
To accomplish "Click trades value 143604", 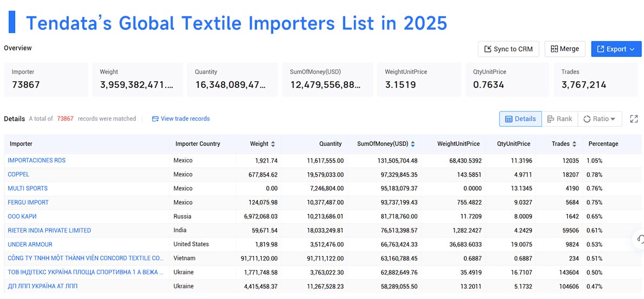I will click(568, 272).
